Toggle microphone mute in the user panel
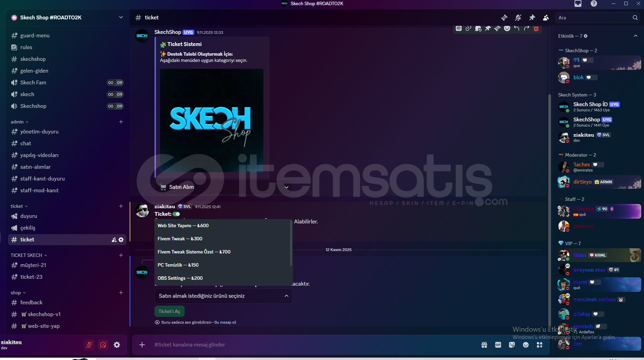 (89, 345)
